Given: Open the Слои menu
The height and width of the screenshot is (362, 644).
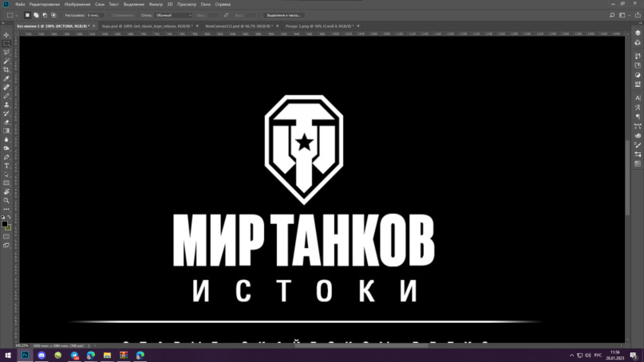Looking at the screenshot, I should pyautogui.click(x=100, y=4).
